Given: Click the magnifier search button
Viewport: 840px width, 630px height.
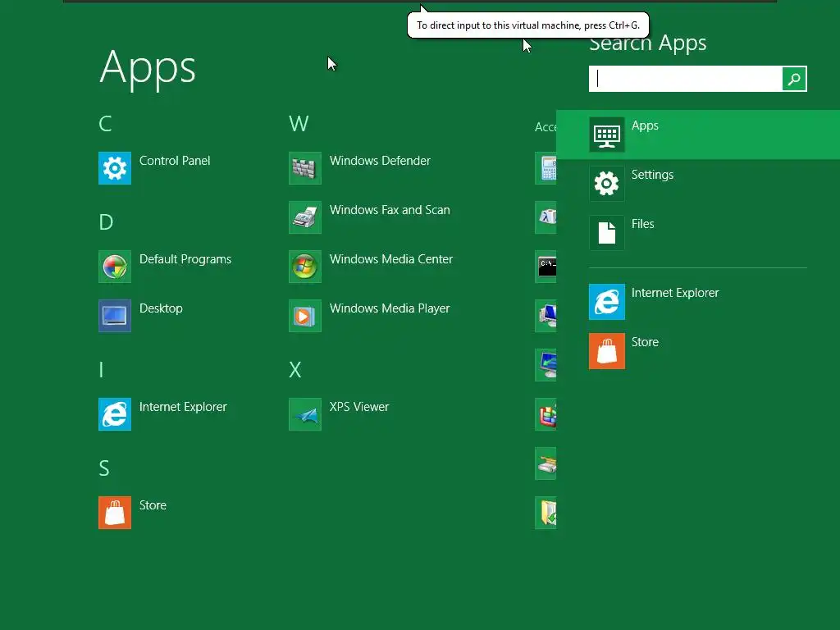Looking at the screenshot, I should [x=794, y=79].
